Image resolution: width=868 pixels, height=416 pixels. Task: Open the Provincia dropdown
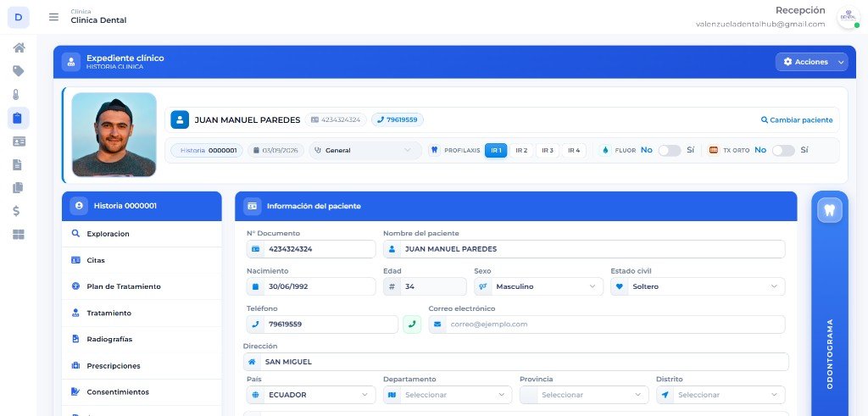(584, 395)
